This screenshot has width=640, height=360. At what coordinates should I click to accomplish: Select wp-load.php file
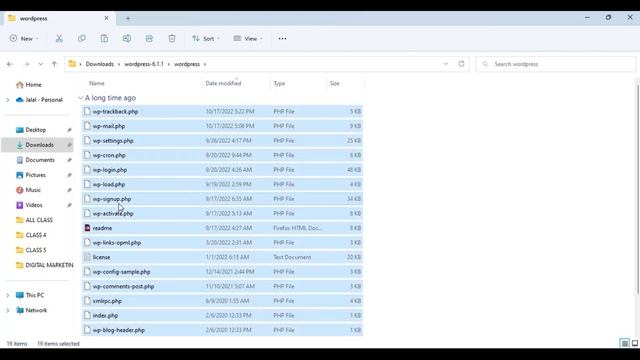pos(222,184)
